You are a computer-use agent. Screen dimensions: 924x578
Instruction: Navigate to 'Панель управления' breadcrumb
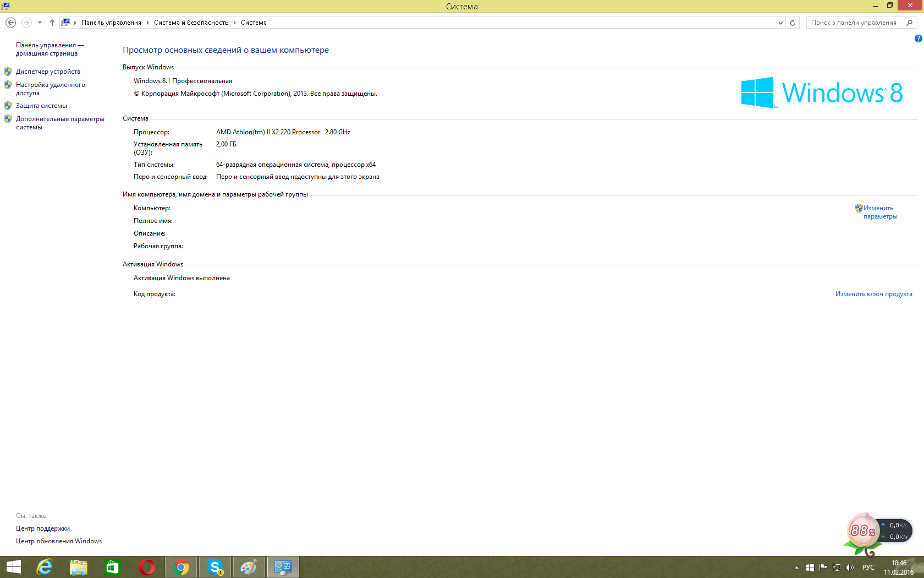111,23
